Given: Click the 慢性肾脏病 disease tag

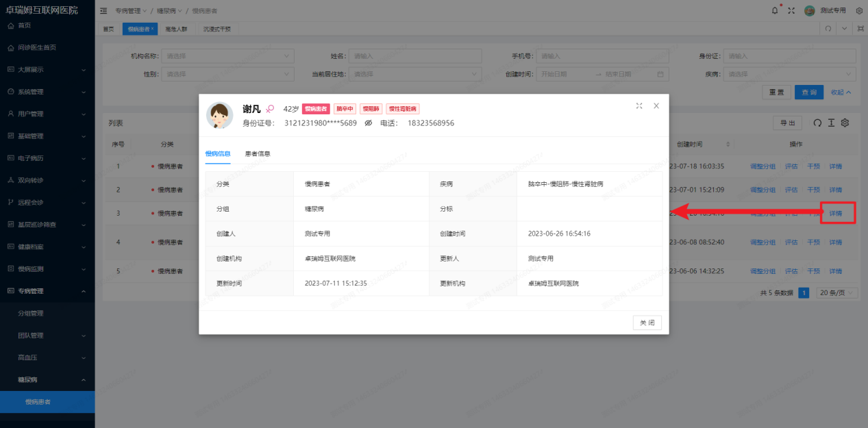Looking at the screenshot, I should (403, 109).
